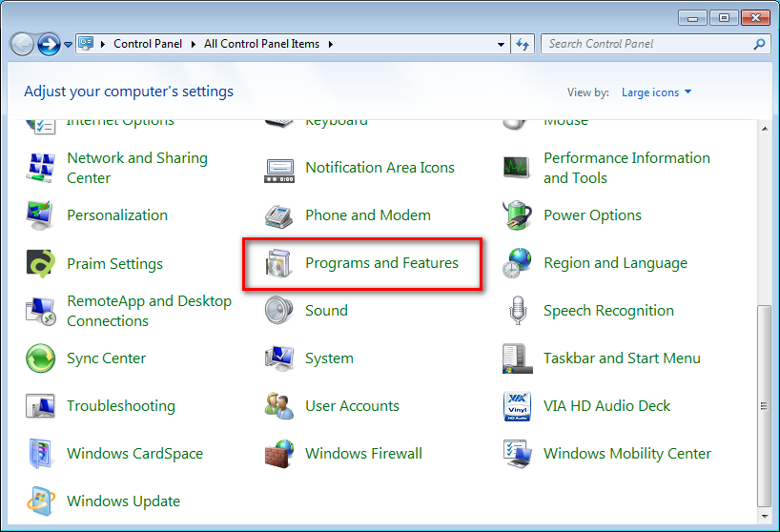Click the Sync Center green icon
This screenshot has height=532, width=780.
coord(40,358)
